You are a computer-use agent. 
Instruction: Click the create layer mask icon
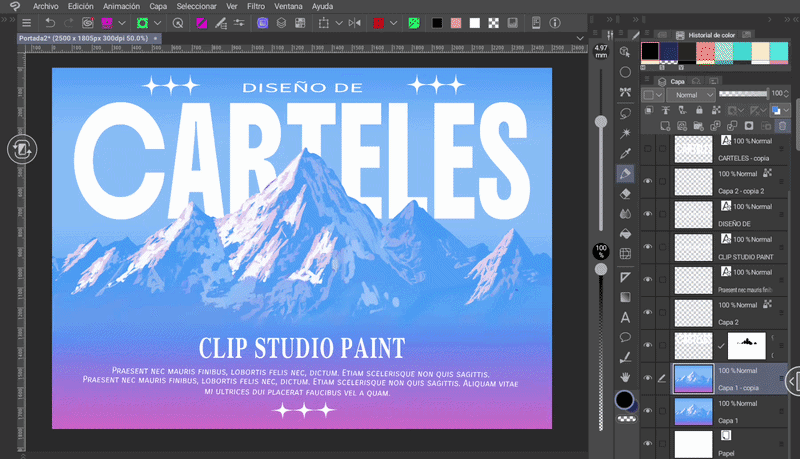(x=749, y=125)
